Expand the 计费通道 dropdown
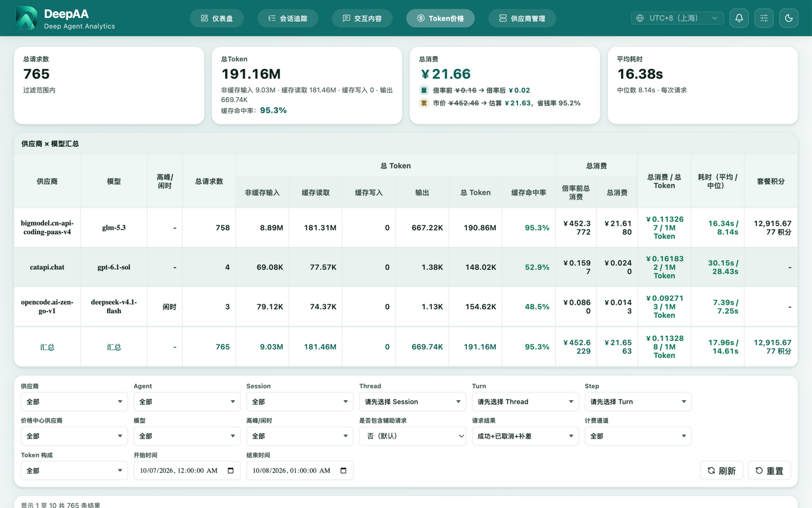812x508 pixels. [x=638, y=436]
